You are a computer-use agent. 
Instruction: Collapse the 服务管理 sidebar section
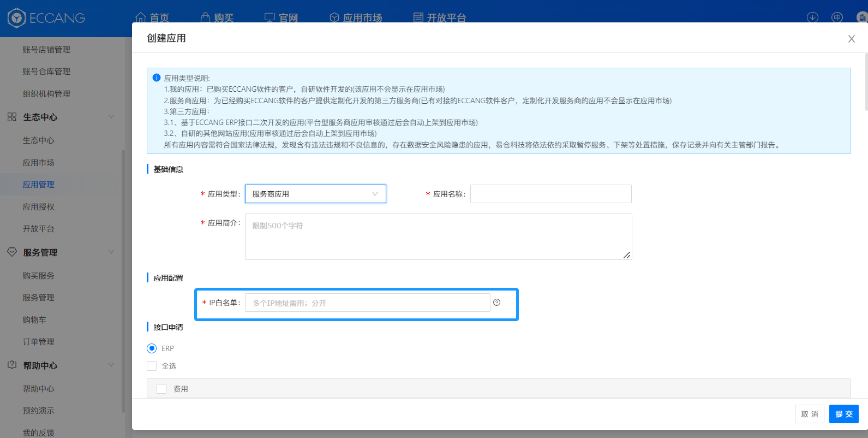tap(112, 252)
